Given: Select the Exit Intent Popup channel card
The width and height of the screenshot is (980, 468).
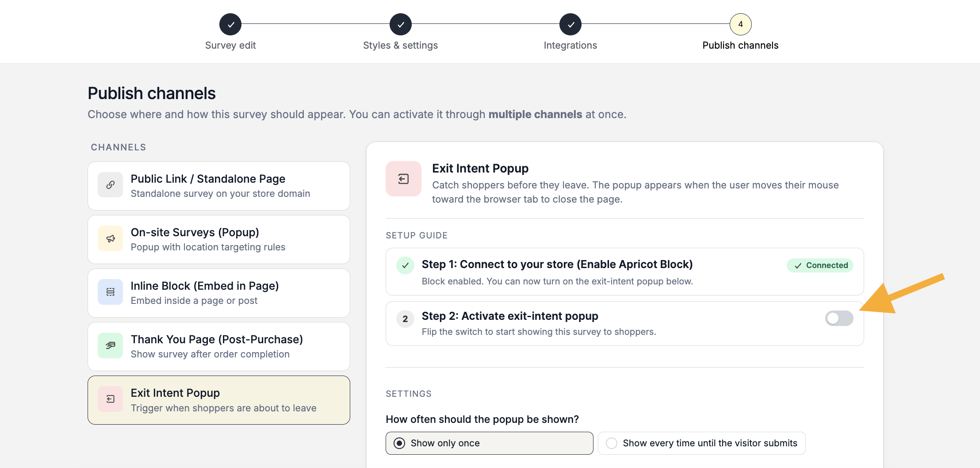Looking at the screenshot, I should point(219,400).
